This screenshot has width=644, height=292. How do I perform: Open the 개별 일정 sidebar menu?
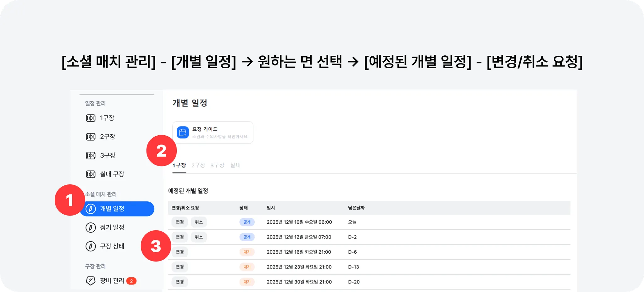(x=117, y=209)
